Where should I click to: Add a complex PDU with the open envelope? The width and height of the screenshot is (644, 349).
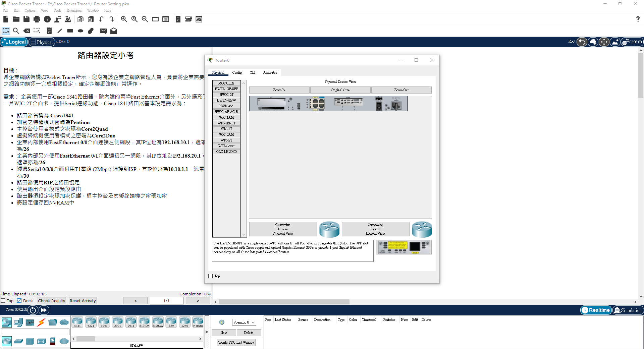[x=114, y=31]
